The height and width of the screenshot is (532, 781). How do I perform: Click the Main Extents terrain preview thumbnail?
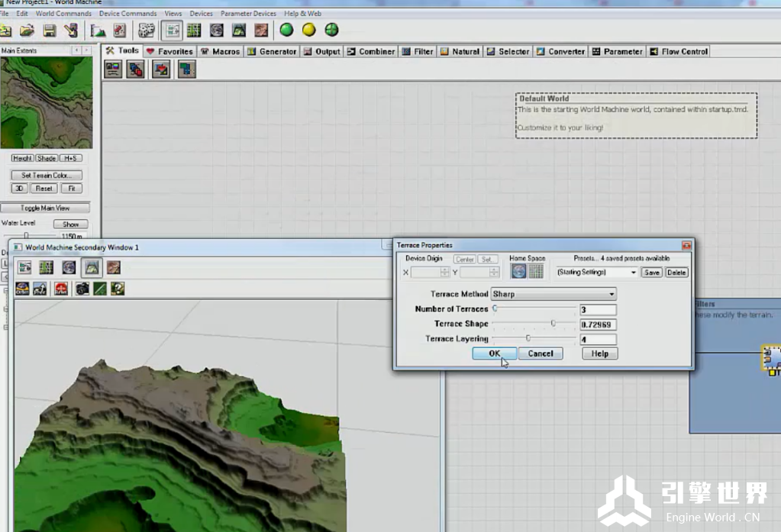tap(47, 102)
